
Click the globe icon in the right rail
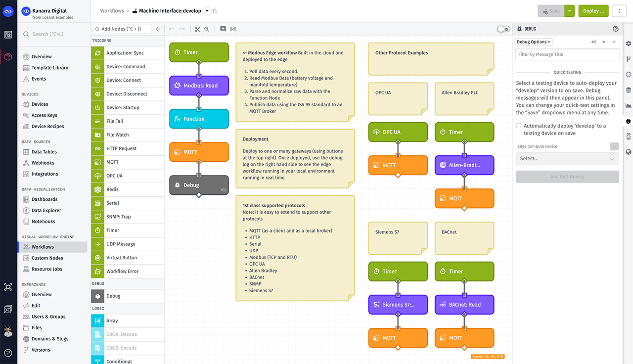[x=628, y=152]
